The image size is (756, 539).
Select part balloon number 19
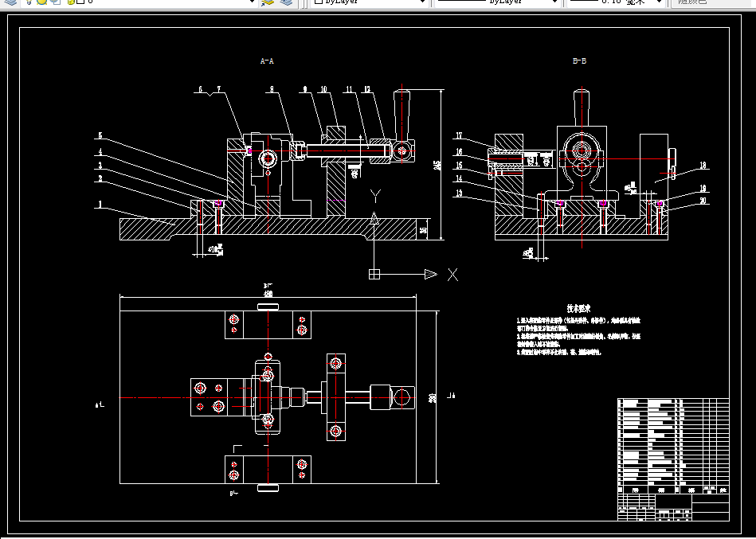pos(703,189)
